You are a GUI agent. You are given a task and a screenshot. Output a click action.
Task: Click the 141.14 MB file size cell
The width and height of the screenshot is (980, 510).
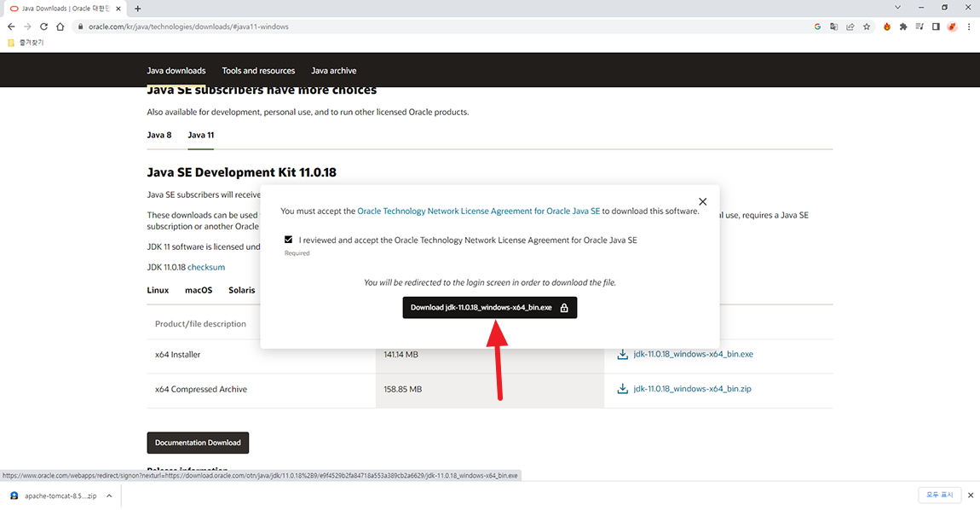click(401, 355)
